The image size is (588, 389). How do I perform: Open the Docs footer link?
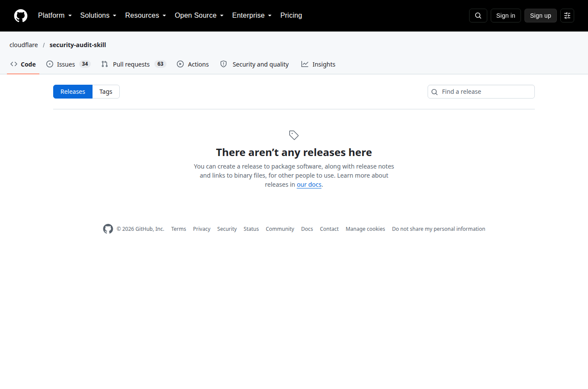click(307, 229)
